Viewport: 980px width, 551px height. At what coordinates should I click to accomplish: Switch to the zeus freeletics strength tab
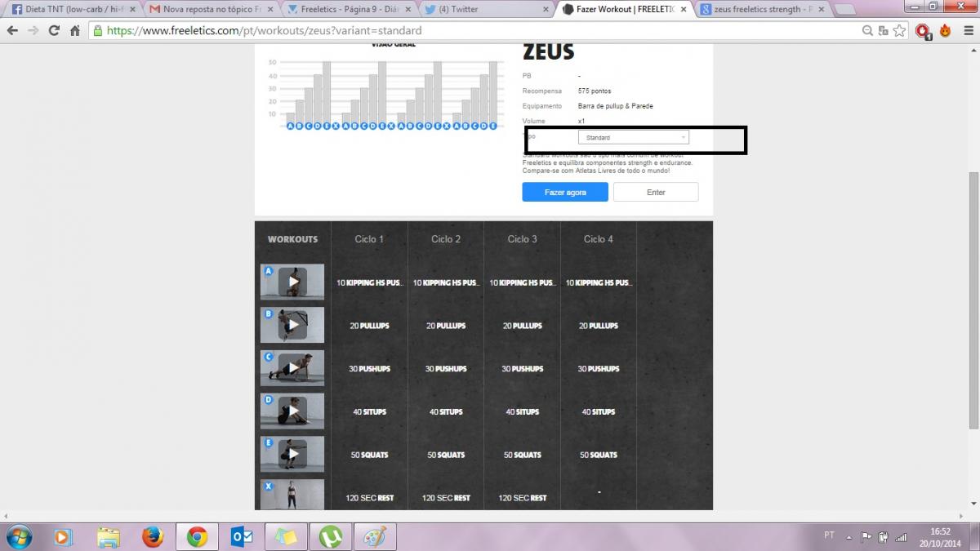[x=762, y=9]
